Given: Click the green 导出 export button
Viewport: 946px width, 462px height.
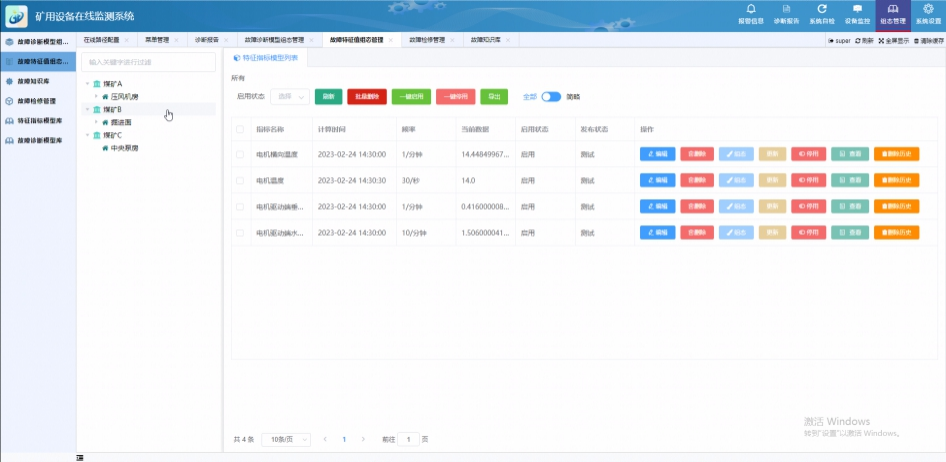Looking at the screenshot, I should 493,97.
